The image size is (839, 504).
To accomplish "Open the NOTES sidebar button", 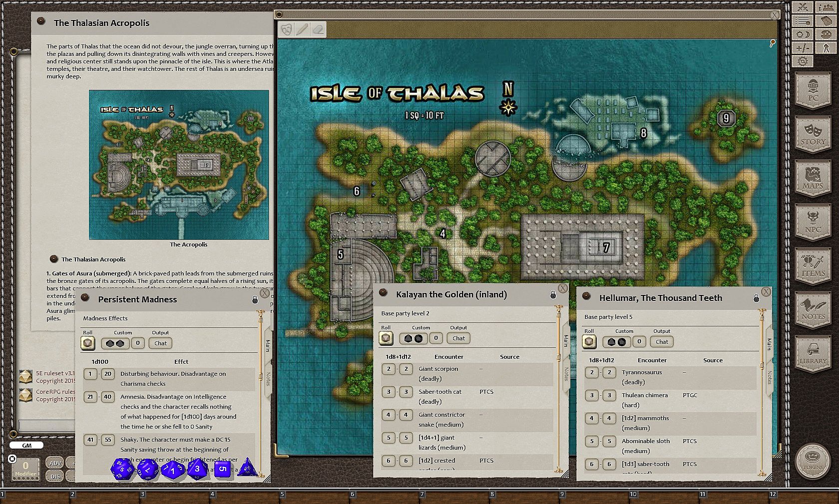I will tap(813, 309).
